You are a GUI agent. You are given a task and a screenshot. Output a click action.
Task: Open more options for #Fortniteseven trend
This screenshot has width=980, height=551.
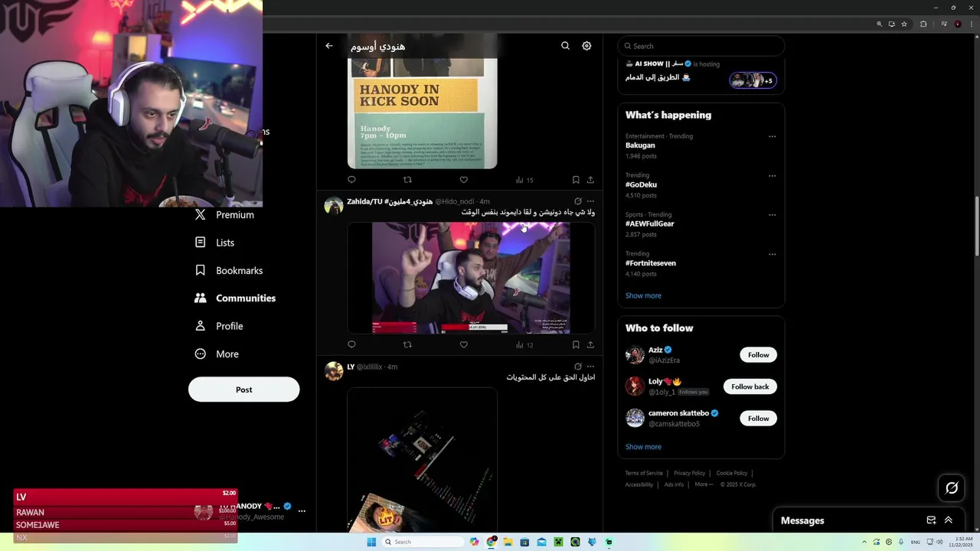point(772,254)
